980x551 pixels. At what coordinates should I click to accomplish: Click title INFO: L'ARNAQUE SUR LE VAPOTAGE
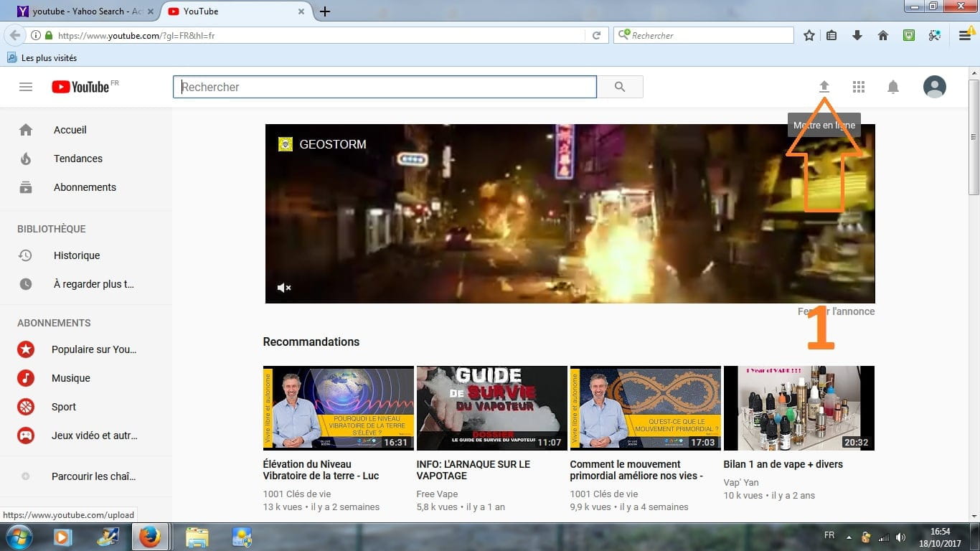473,470
